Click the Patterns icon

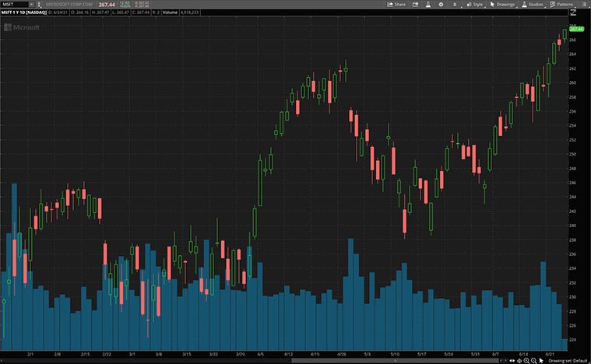(x=553, y=5)
